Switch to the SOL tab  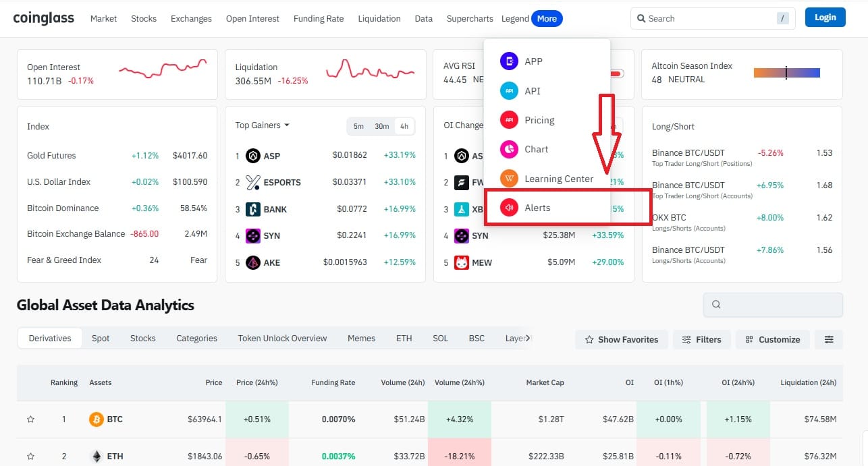440,339
